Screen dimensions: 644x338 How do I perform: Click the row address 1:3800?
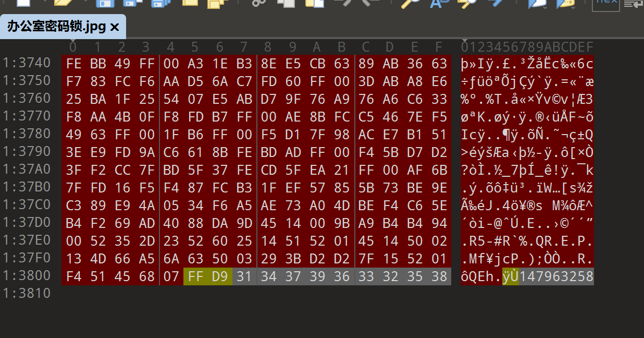[27, 276]
